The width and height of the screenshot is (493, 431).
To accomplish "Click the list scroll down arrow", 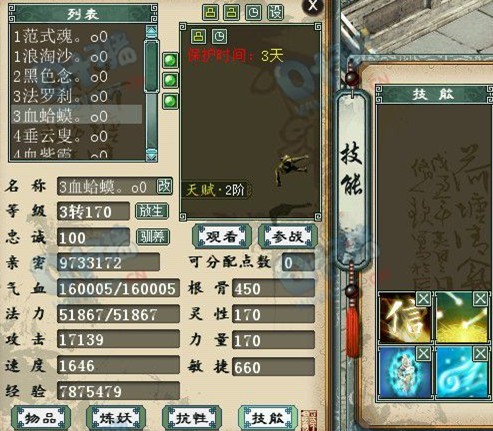I will click(x=151, y=154).
